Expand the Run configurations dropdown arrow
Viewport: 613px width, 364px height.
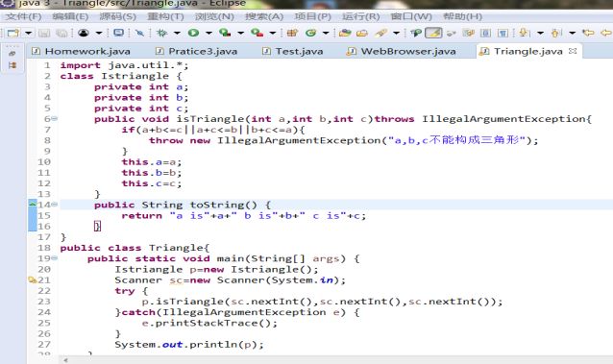tap(208, 33)
